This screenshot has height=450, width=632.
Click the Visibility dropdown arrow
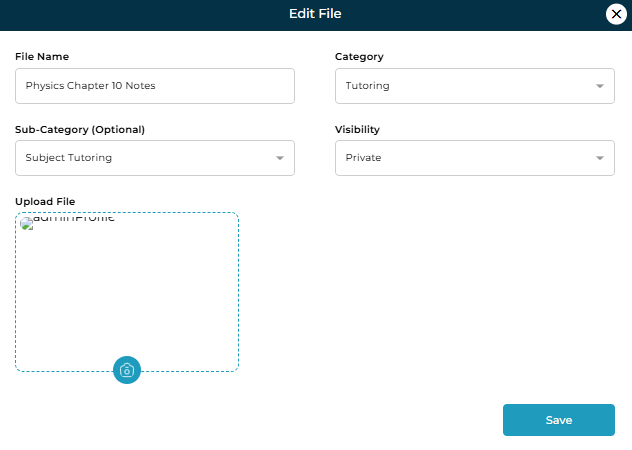tap(599, 158)
